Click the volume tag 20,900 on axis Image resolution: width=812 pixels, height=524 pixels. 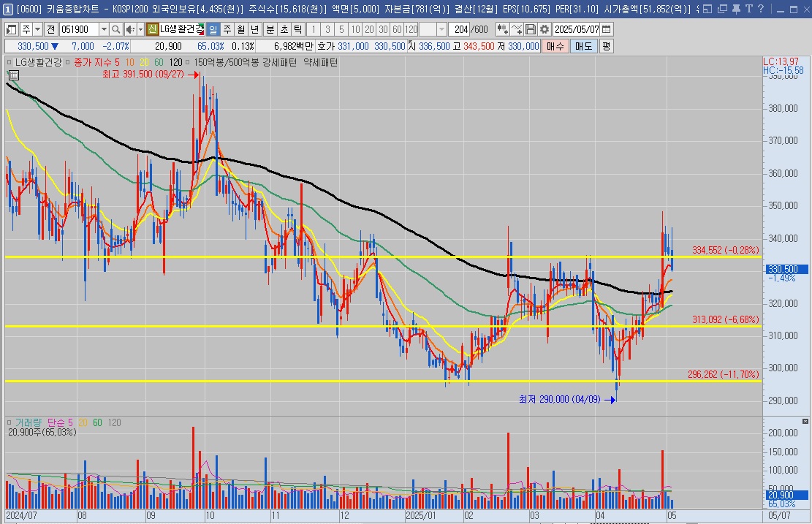[x=786, y=495]
